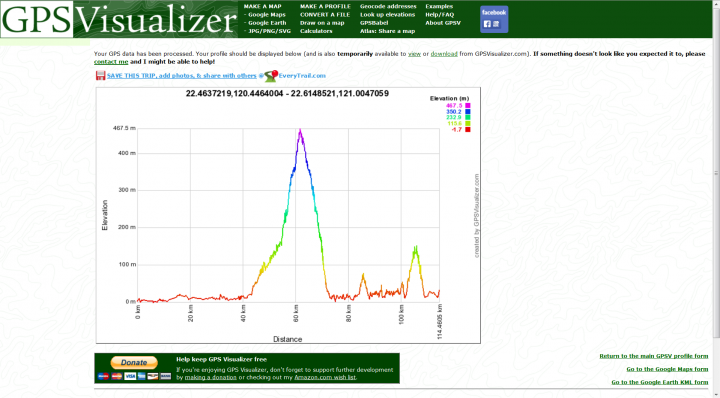This screenshot has height=398, width=720.
Task: Click the blue 350.2 legend swatch
Action: pos(468,112)
